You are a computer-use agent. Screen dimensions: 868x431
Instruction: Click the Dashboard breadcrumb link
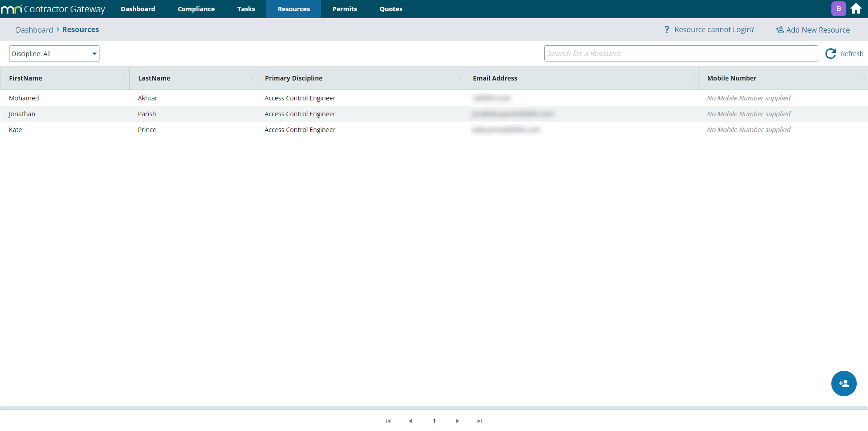click(34, 30)
